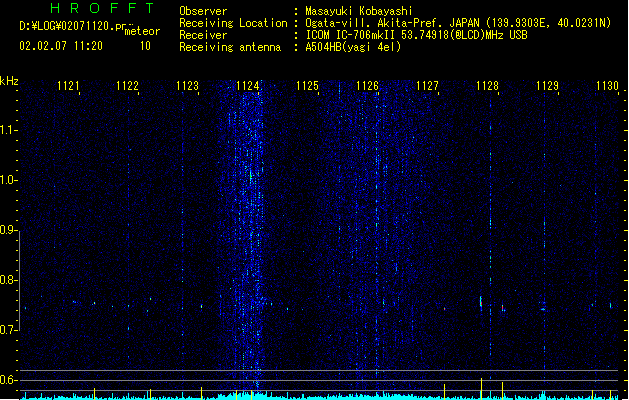629x400 pixels.
Task: Click the 0.9 kHz axis label
Action: coord(8,230)
